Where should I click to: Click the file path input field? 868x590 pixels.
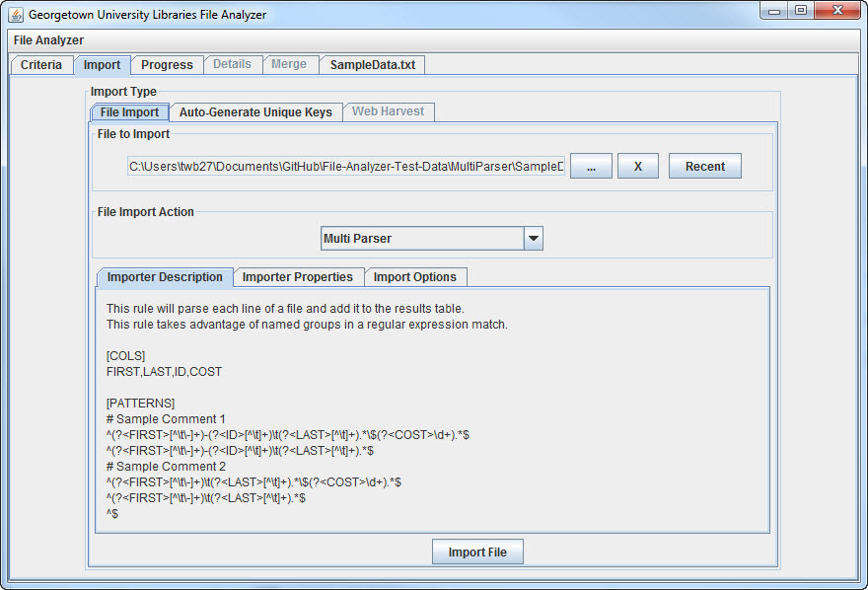coord(345,167)
